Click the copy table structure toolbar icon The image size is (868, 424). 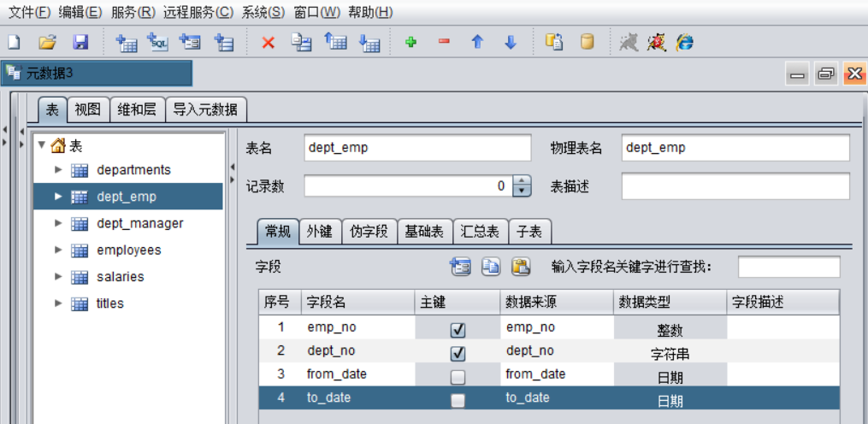click(x=302, y=43)
